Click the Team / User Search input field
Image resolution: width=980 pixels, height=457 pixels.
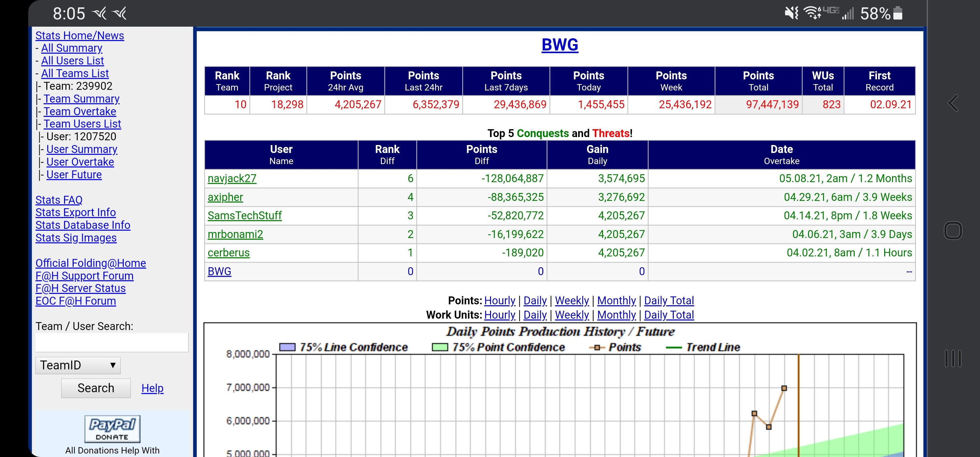click(x=112, y=342)
